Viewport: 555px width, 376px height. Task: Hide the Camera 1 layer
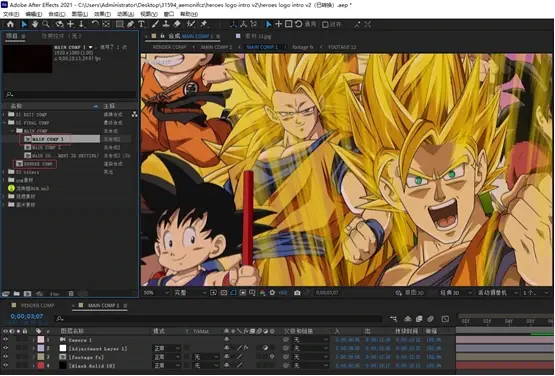[x=5, y=339]
